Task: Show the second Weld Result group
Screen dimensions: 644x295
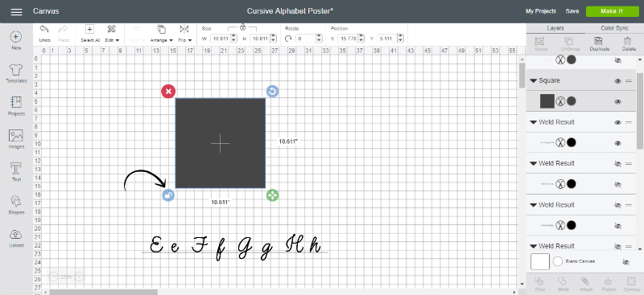Action: point(617,164)
